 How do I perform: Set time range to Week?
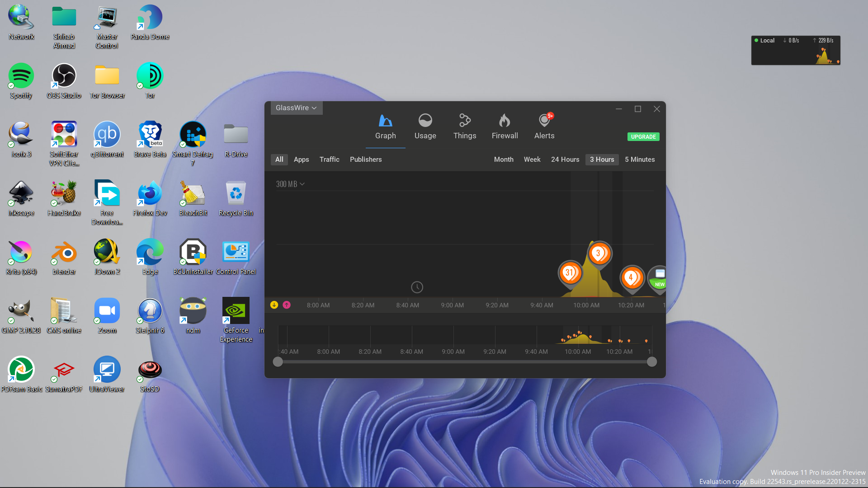[532, 160]
